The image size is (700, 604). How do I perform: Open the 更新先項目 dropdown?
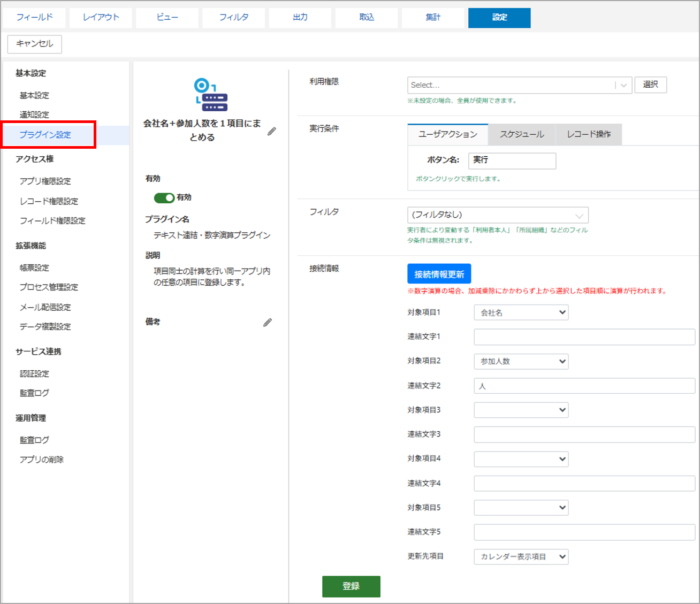tap(521, 556)
